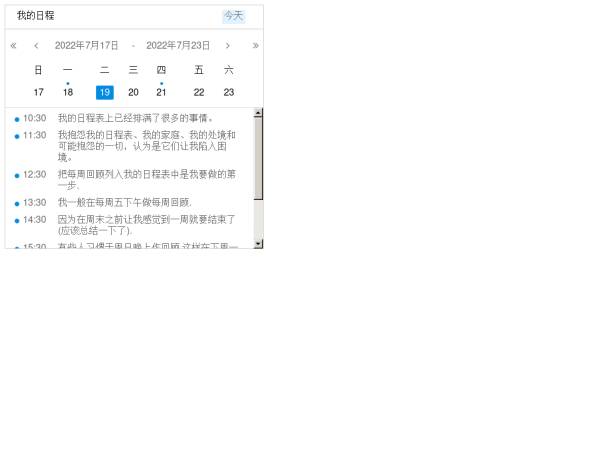
Task: Select end date 2022年7月23日
Action: 178,46
